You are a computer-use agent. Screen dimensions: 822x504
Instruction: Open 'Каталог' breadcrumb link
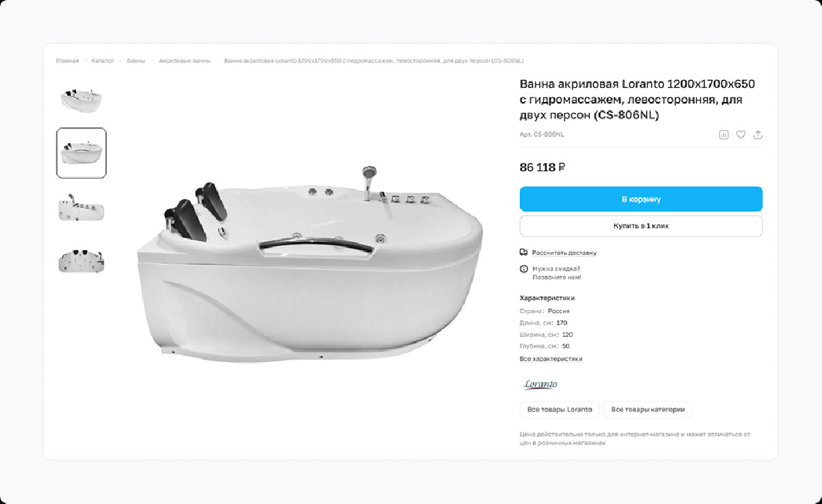pyautogui.click(x=103, y=61)
